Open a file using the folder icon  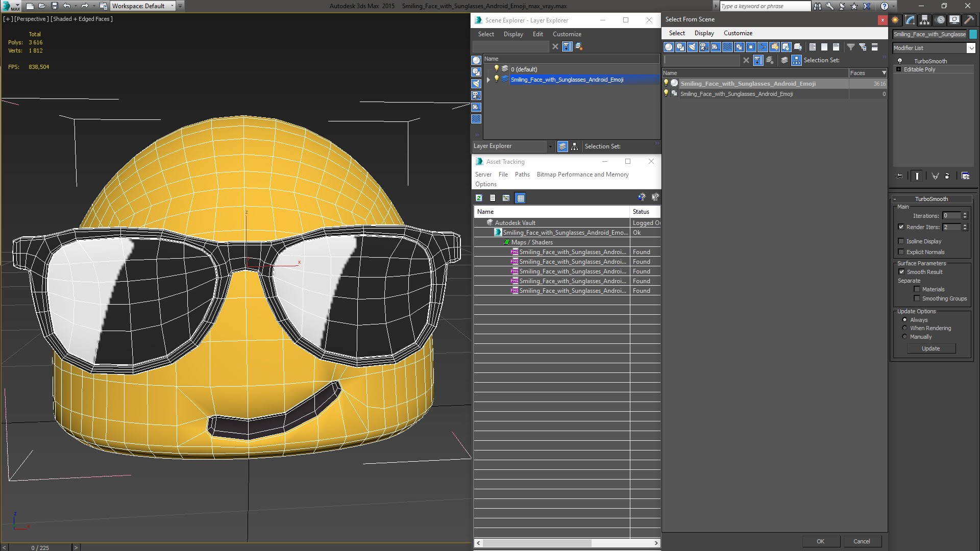pyautogui.click(x=42, y=6)
